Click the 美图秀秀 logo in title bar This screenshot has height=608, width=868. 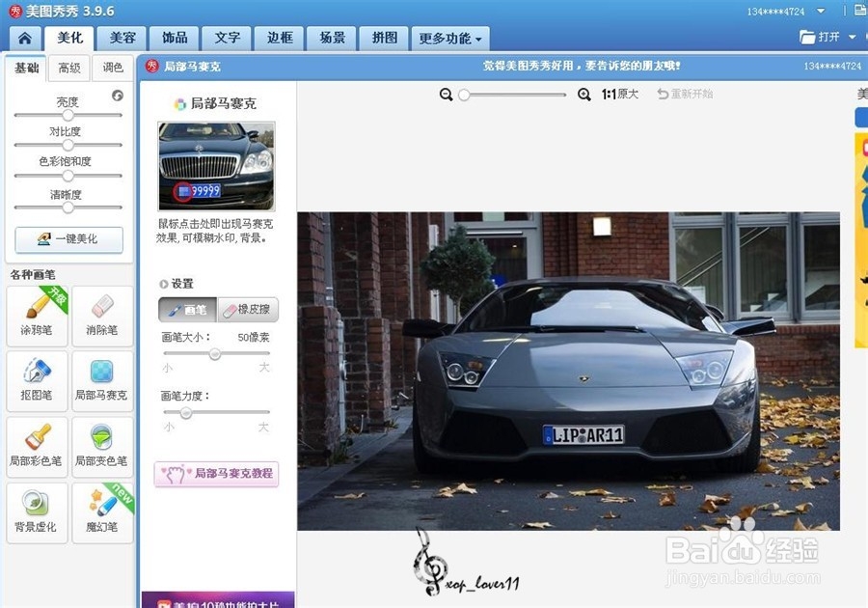click(x=15, y=11)
